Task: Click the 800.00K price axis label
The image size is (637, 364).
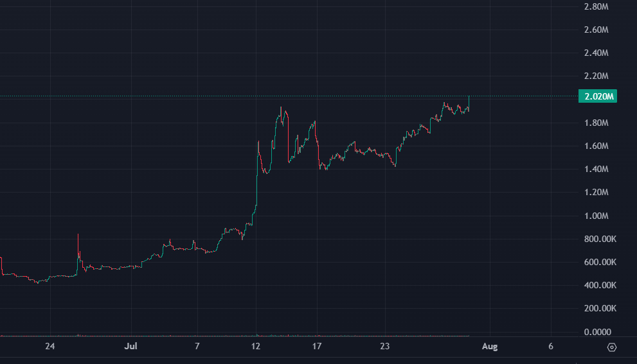Action: [x=600, y=239]
